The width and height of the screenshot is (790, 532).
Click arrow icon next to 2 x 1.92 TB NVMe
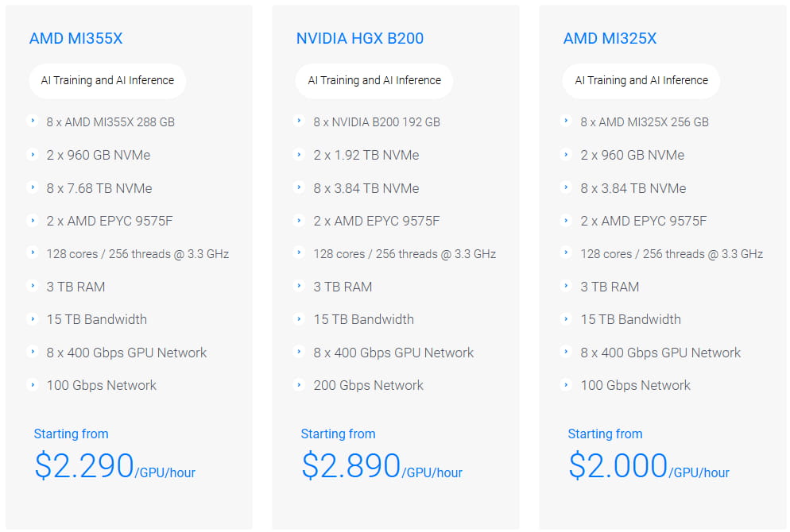300,155
